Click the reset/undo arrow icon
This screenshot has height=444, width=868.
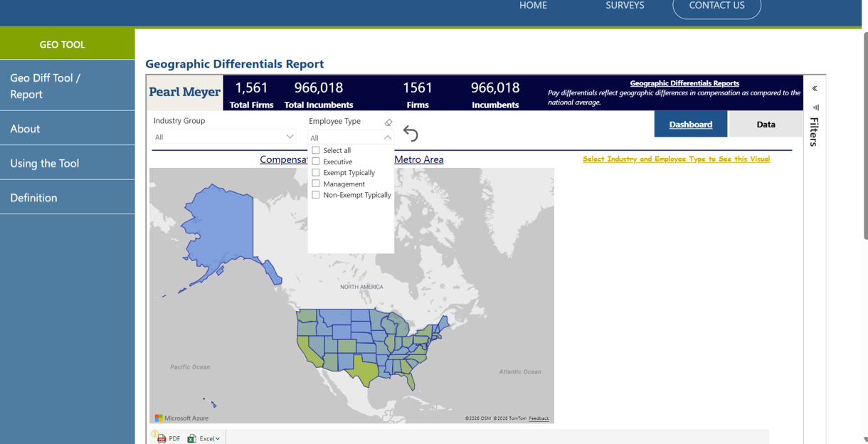pos(411,133)
